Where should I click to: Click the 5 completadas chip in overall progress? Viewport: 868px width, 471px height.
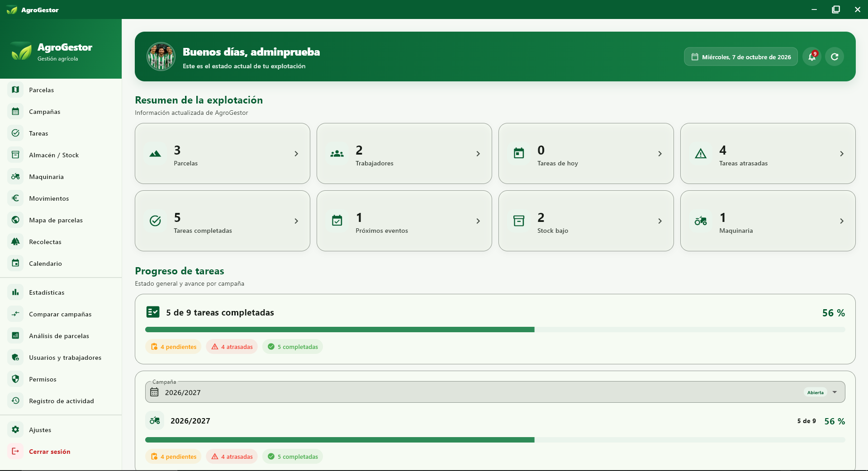(293, 347)
